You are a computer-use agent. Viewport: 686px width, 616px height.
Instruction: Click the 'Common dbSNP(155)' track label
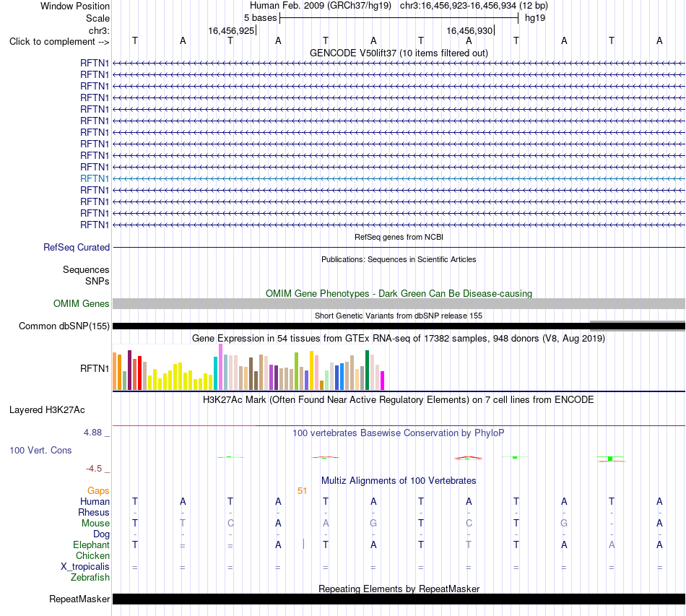[x=64, y=326]
